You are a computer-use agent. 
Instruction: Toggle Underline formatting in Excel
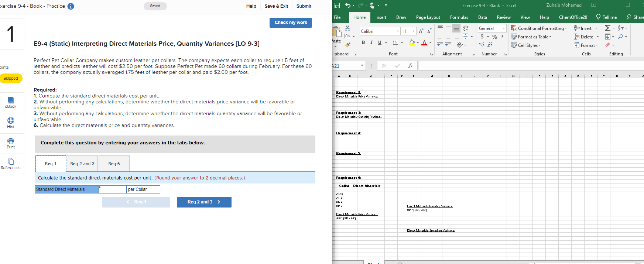tap(380, 42)
